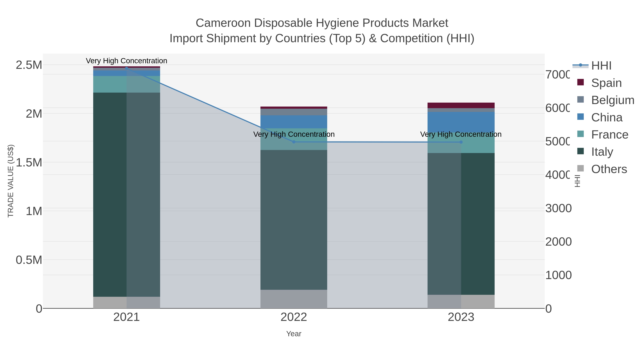644x362 pixels.
Task: Click the 2022 Belgium bar segment
Action: (x=294, y=112)
